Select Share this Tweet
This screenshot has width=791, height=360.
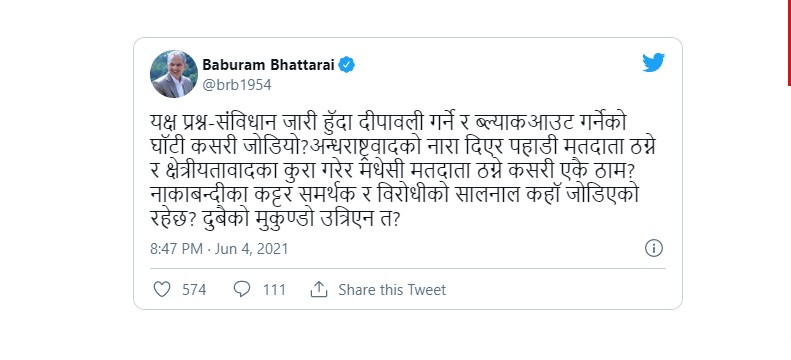click(392, 290)
